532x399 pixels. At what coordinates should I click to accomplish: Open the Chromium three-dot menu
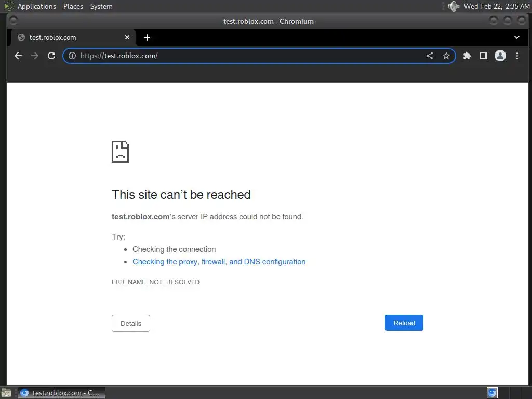point(517,56)
